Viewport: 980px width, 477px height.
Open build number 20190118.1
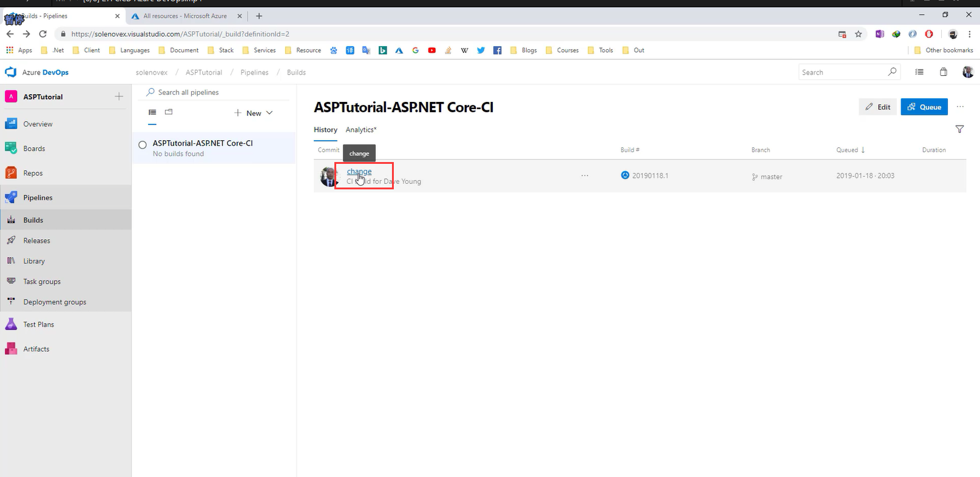(650, 175)
